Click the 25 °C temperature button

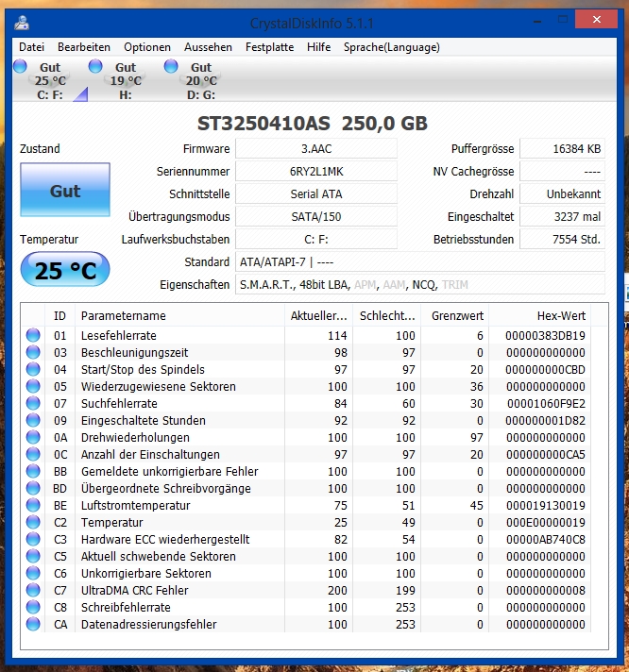click(65, 270)
